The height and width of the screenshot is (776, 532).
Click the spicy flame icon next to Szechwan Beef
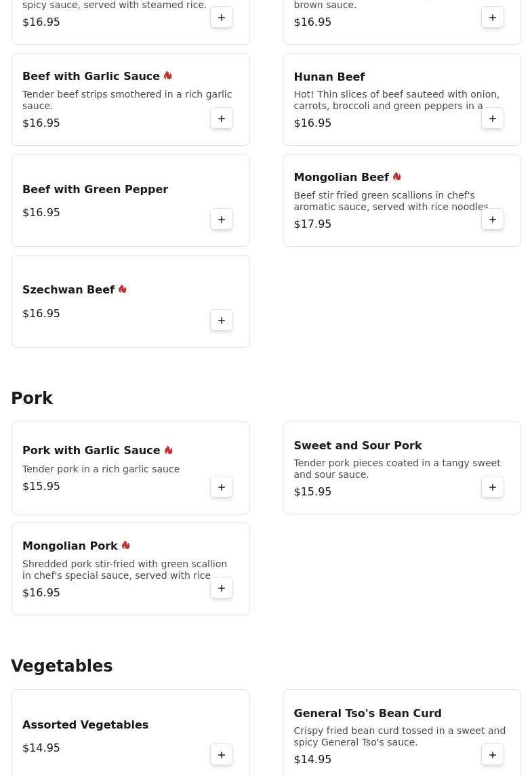pyautogui.click(x=123, y=289)
